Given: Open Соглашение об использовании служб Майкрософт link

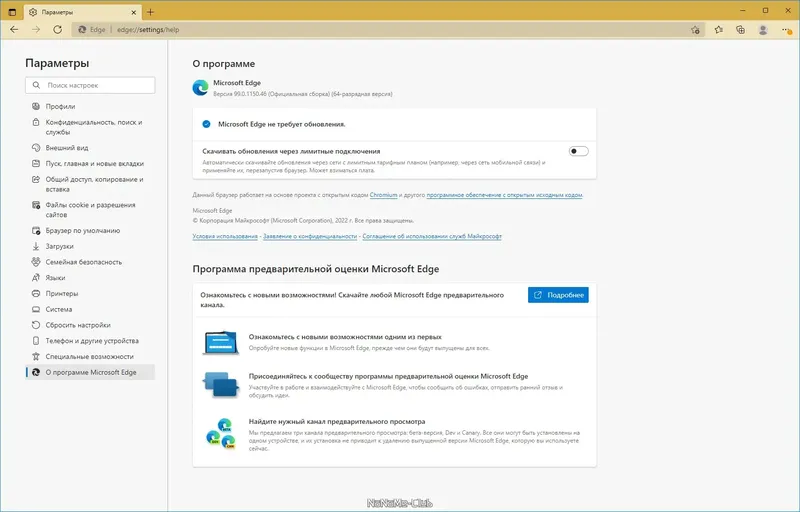Looking at the screenshot, I should [432, 236].
